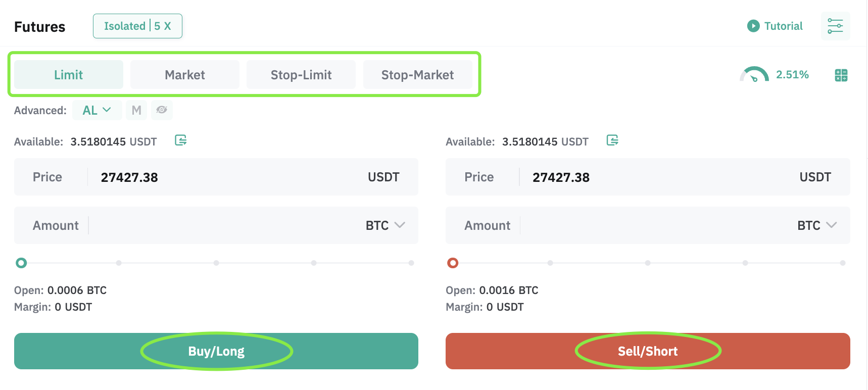
Task: Click the margin ratio gauge icon
Action: [754, 75]
